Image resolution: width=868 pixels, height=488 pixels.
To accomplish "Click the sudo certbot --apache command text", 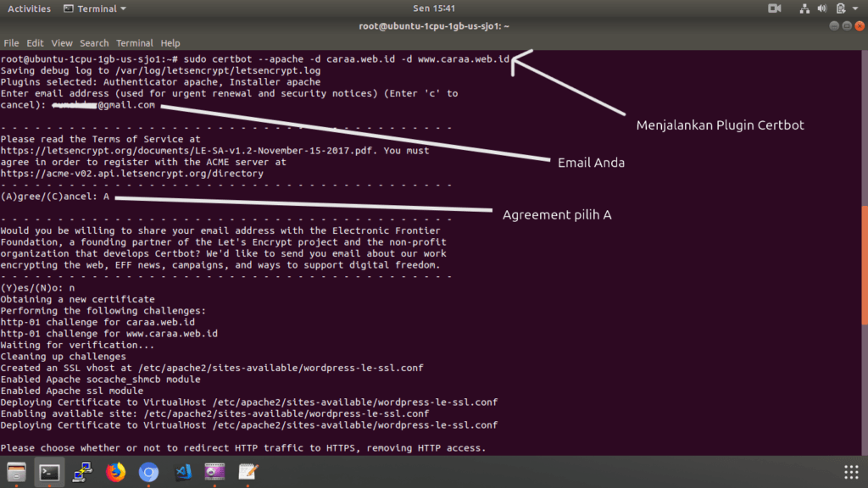I will (346, 58).
